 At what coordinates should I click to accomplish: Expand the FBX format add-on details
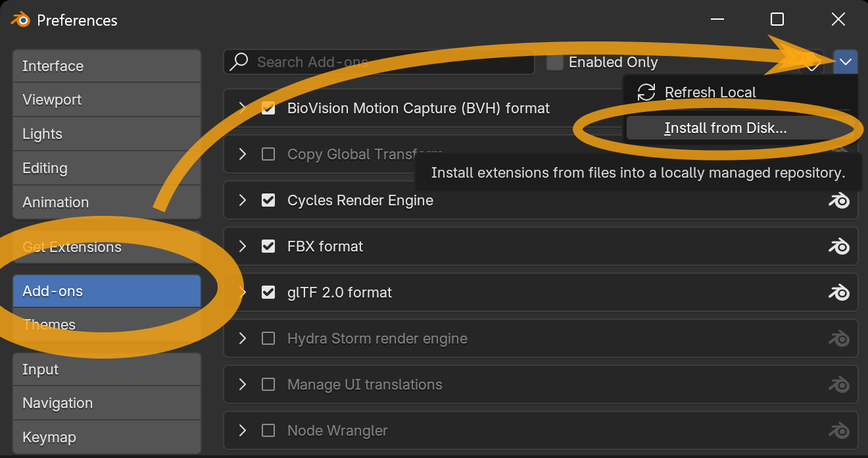pos(243,246)
